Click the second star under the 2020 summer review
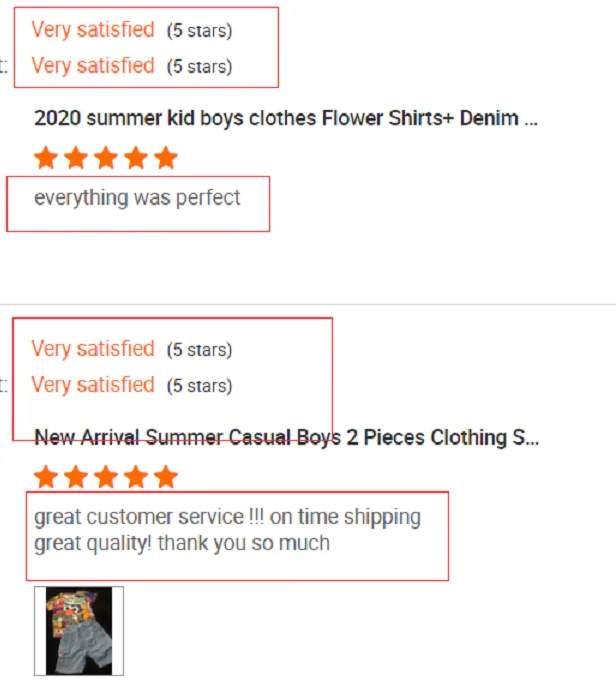Viewport: 616px width, 690px height. (76, 158)
